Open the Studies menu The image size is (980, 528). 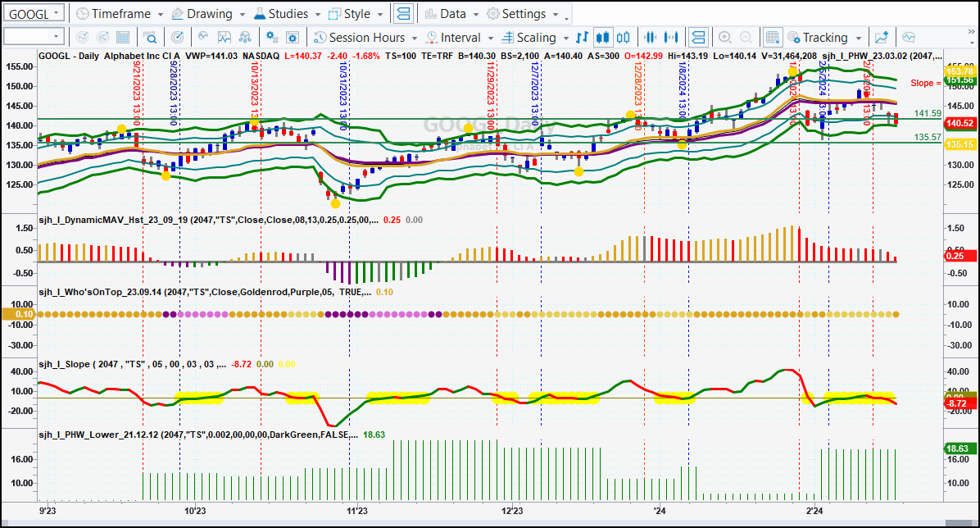click(x=287, y=13)
